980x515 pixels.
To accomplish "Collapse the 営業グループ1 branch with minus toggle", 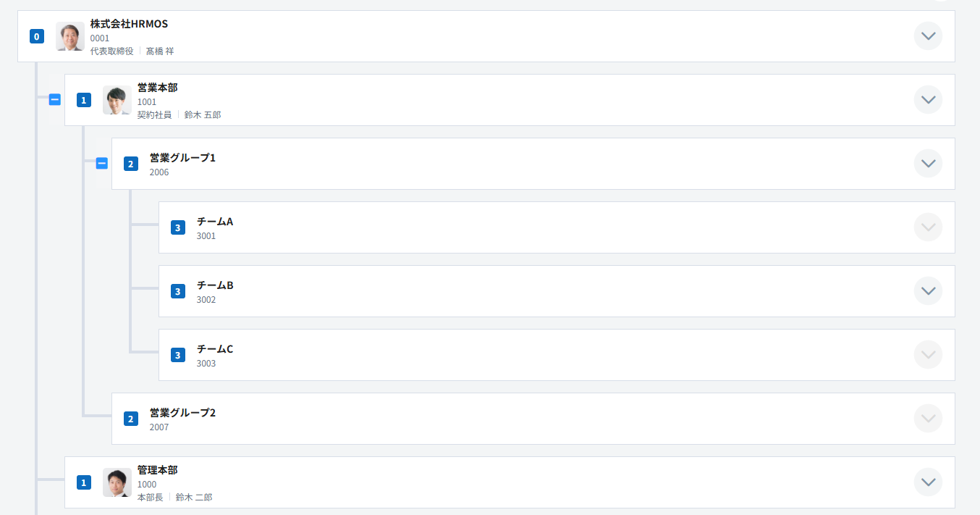I will click(102, 164).
